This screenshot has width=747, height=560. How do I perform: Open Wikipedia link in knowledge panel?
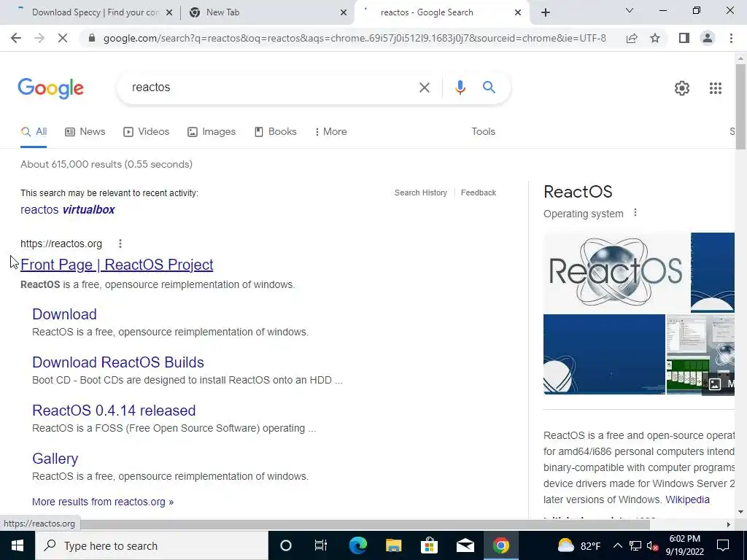(687, 499)
